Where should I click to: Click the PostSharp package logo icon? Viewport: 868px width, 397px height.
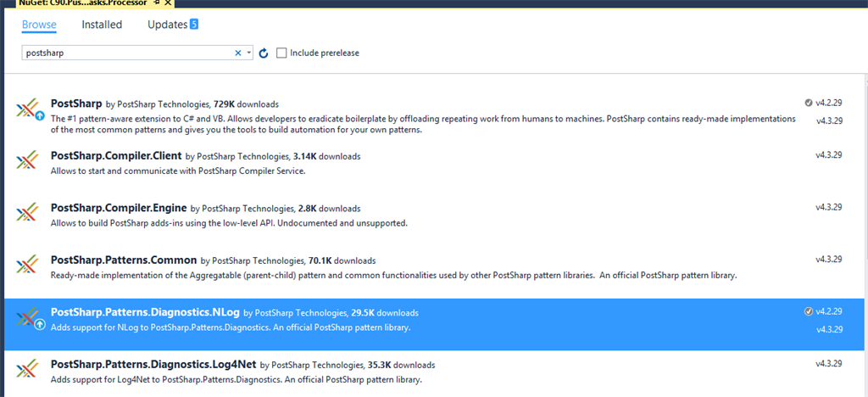28,109
